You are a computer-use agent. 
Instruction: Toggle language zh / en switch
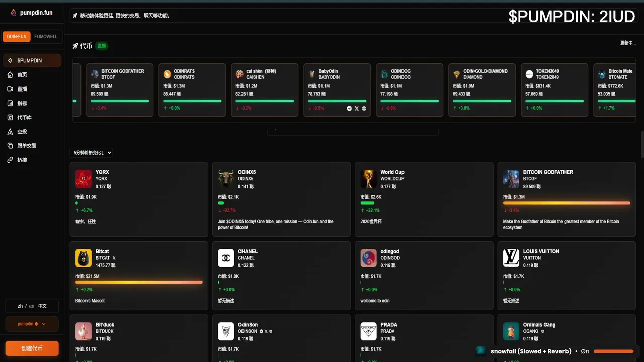32,306
